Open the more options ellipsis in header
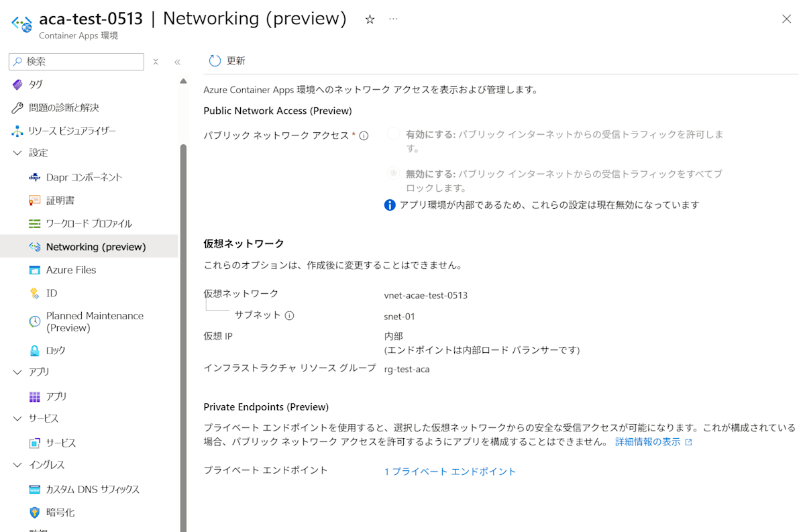The width and height of the screenshot is (805, 532). pyautogui.click(x=393, y=19)
